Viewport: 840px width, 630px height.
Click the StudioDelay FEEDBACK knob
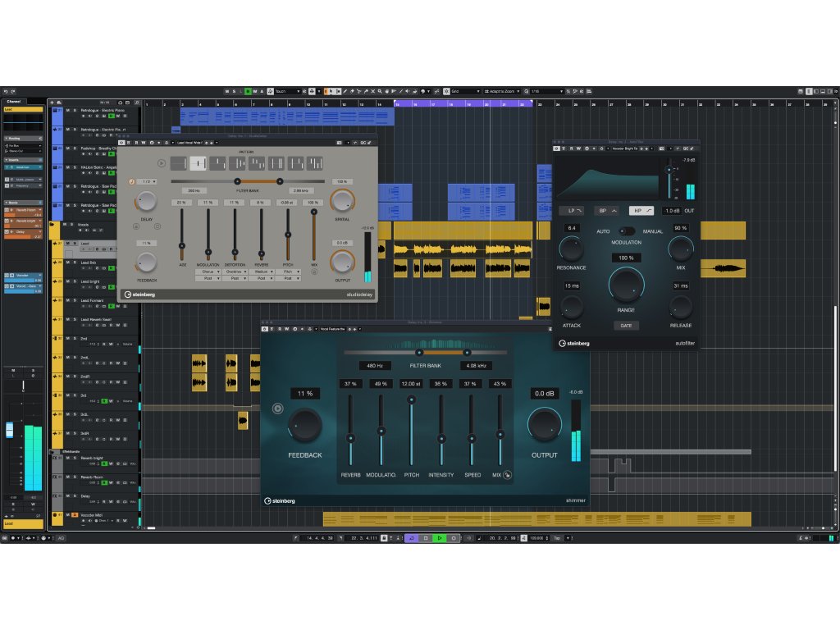(146, 262)
